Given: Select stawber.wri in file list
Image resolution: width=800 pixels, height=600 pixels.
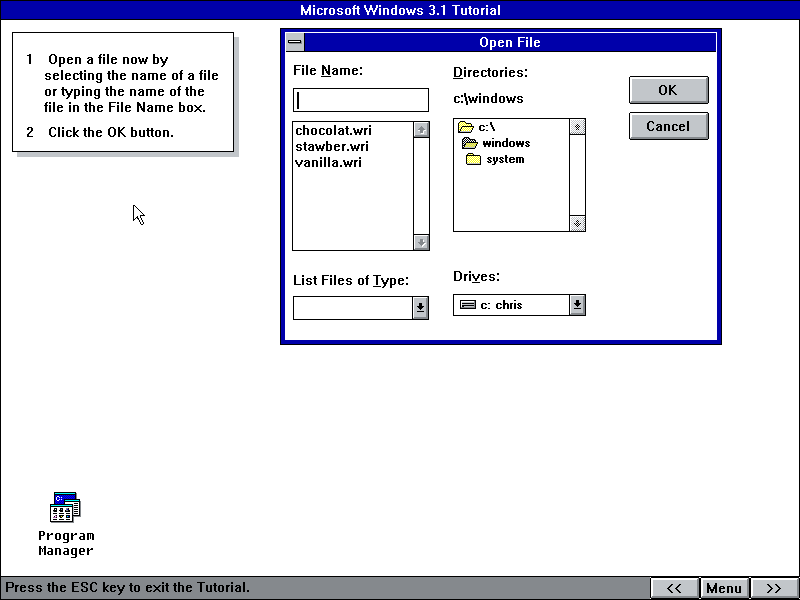Looking at the screenshot, I should 332,146.
